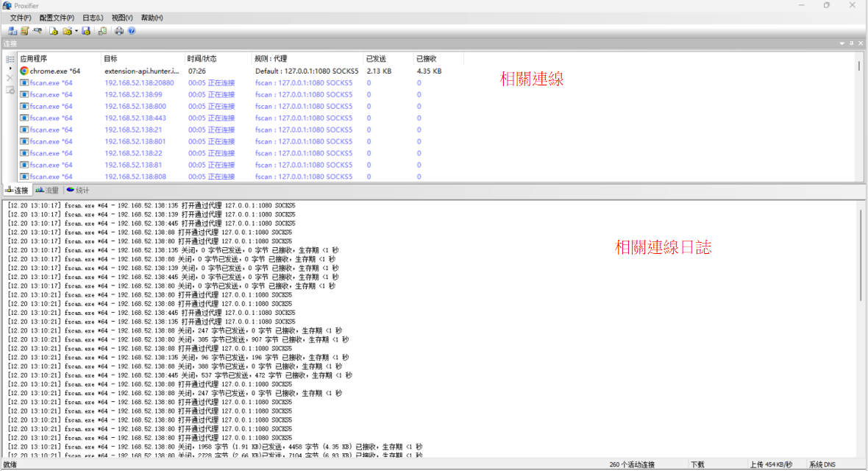Screen dimensions: 868x471
Task: Click the New Profile toolbar icon
Action: (54, 31)
